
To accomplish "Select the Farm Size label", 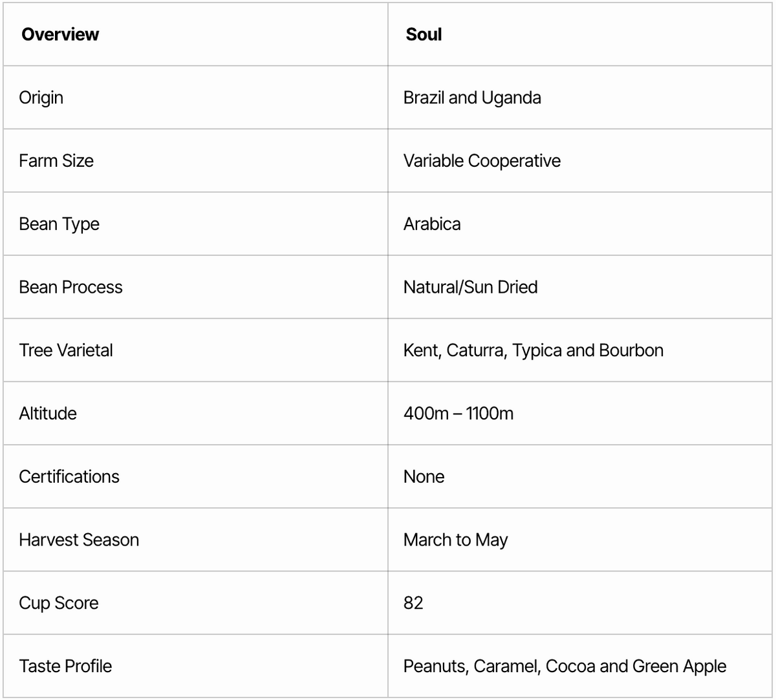I will [56, 161].
